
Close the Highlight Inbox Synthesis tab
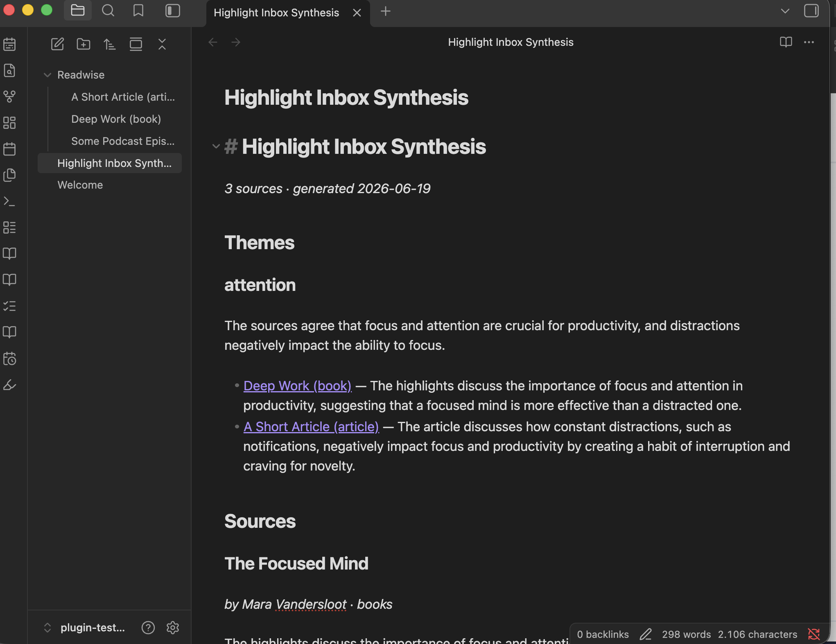tap(357, 13)
